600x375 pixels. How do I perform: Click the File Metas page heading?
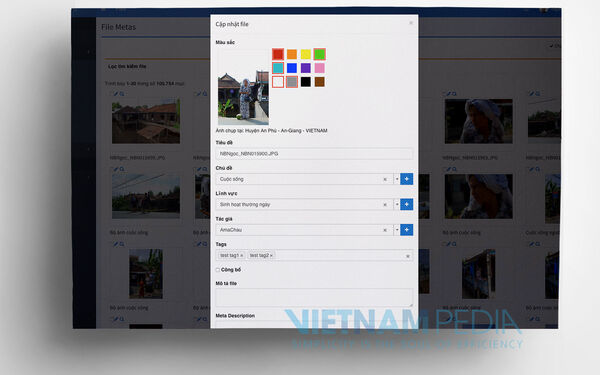pyautogui.click(x=118, y=27)
